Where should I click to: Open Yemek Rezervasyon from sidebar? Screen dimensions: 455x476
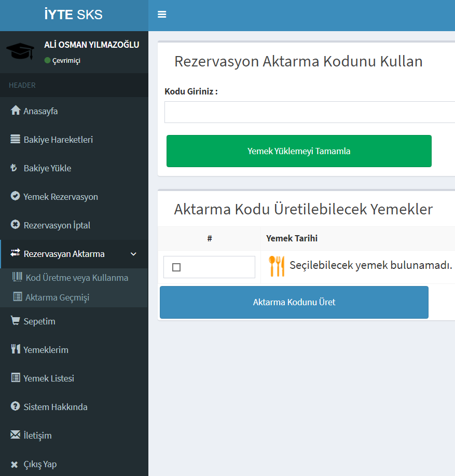coord(60,197)
